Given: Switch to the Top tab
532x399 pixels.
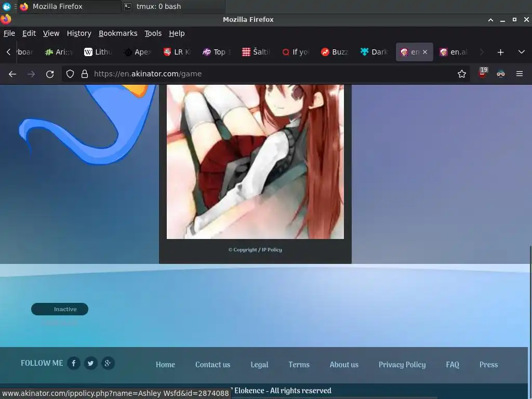Looking at the screenshot, I should (x=217, y=52).
